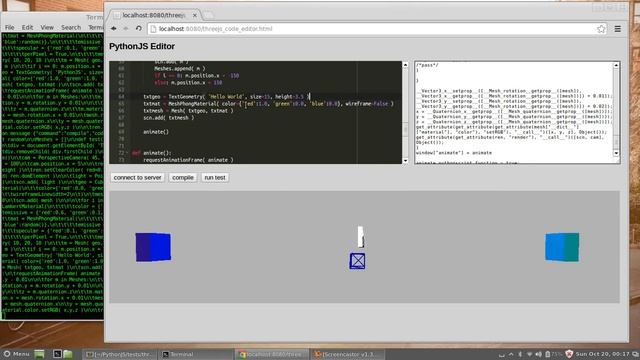640x360 pixels.
Task: Open the clock showing Sun Oct 20
Action: 602,354
